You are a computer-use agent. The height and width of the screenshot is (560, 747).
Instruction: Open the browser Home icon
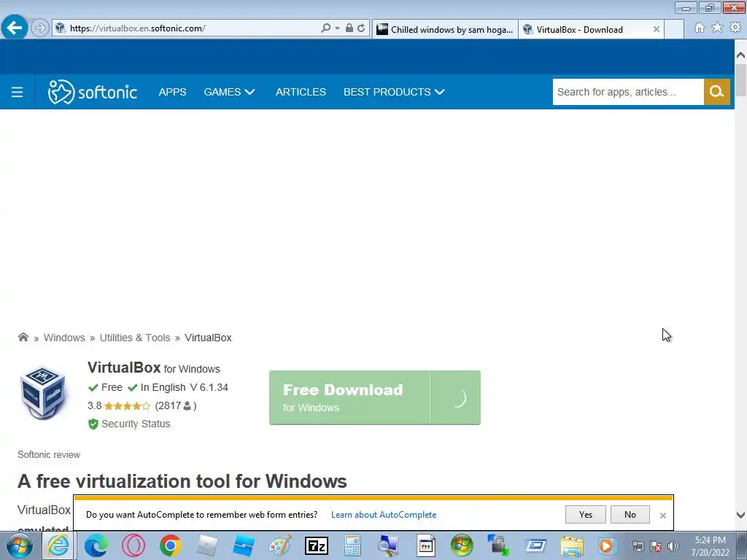point(700,28)
